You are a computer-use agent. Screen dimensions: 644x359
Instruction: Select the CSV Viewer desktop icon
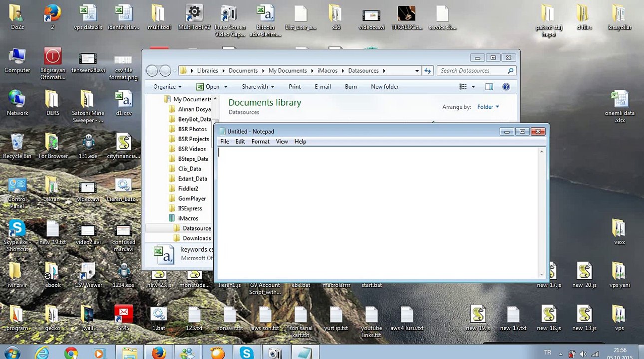tap(88, 275)
